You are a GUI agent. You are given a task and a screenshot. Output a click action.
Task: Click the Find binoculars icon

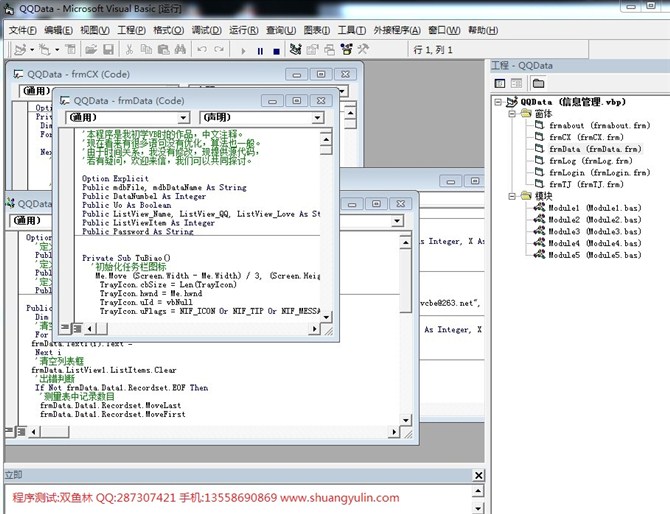point(180,50)
